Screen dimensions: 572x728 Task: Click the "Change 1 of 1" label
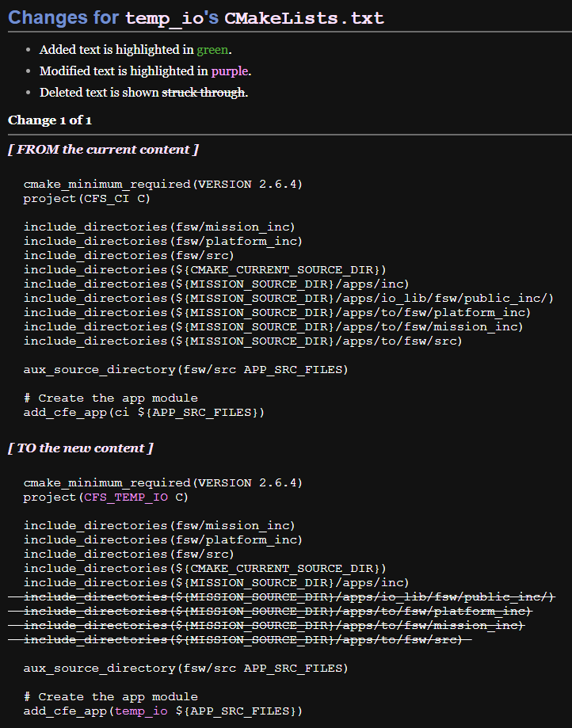(x=50, y=120)
